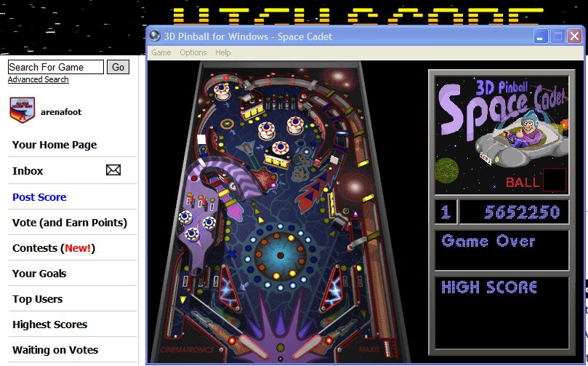588x366 pixels.
Task: Click the center blue wormhole target
Action: click(x=280, y=255)
